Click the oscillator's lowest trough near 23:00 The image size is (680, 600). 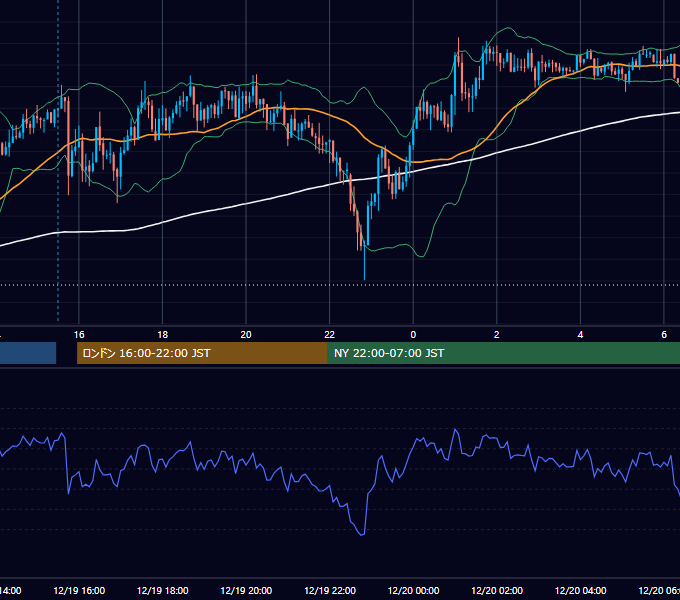(362, 535)
